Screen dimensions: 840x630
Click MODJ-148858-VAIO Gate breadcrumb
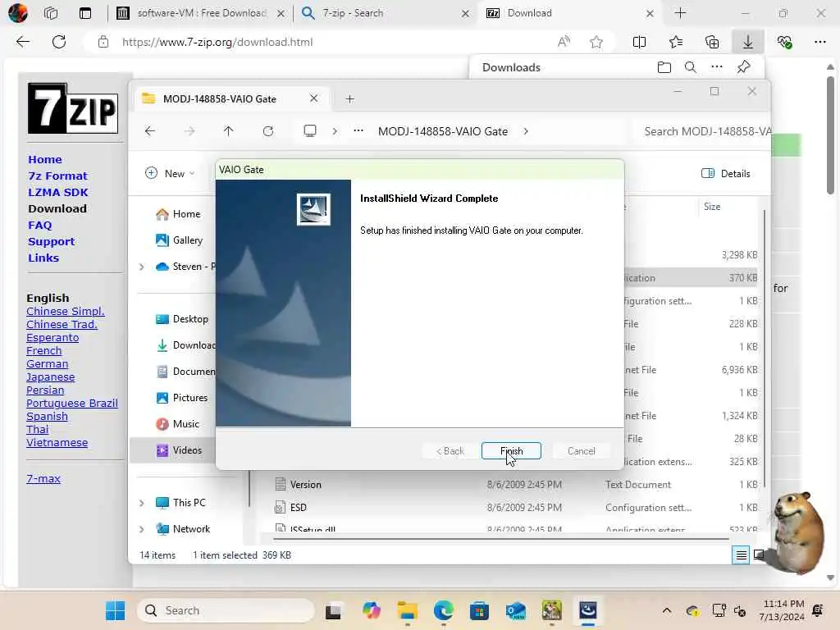pyautogui.click(x=442, y=131)
